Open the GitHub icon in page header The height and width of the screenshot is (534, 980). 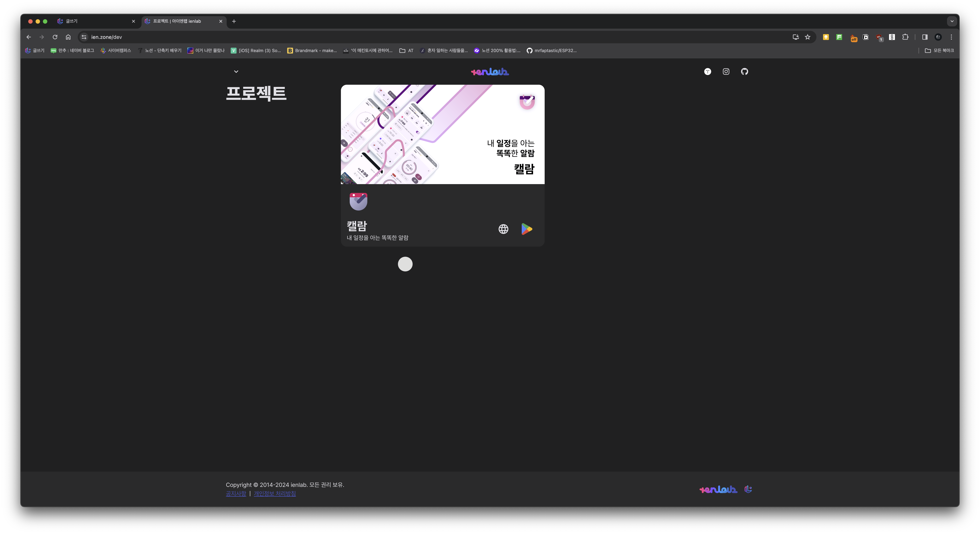745,72
